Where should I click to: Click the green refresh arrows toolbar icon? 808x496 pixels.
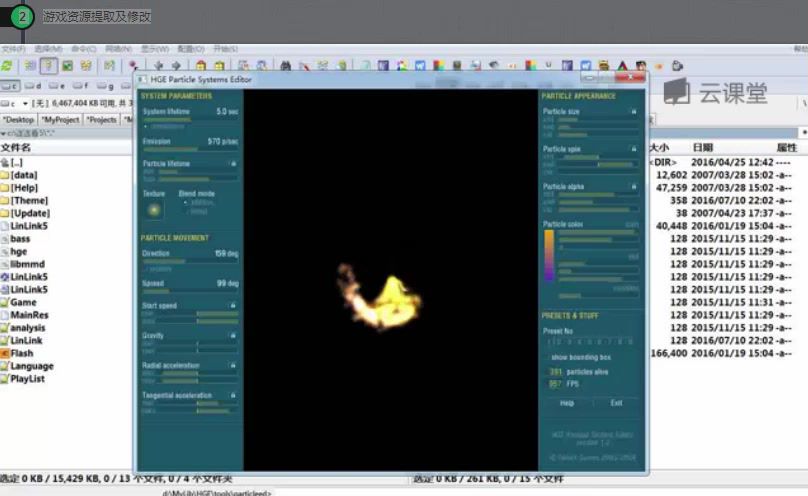pyautogui.click(x=7, y=66)
